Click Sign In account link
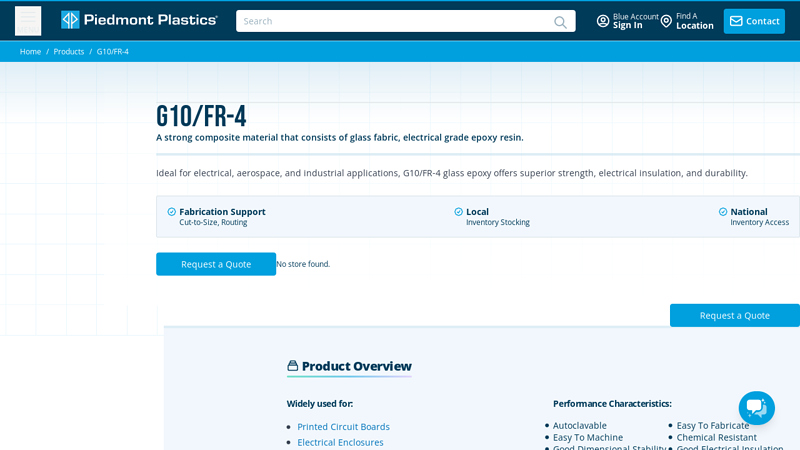The width and height of the screenshot is (800, 450). pyautogui.click(x=628, y=26)
